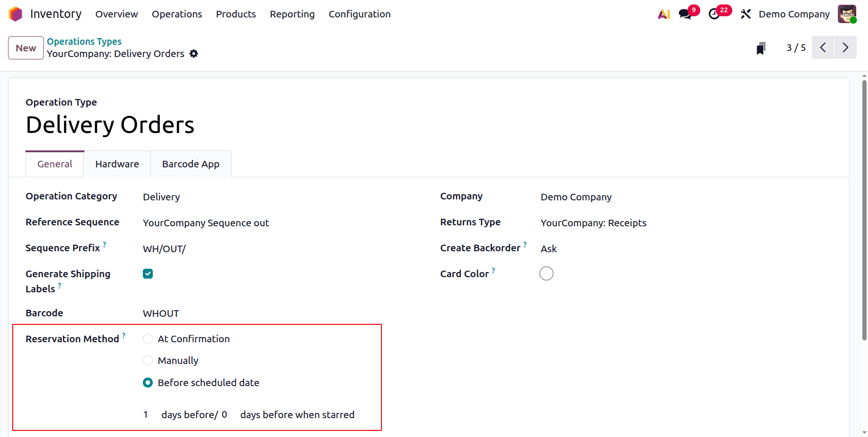Image resolution: width=868 pixels, height=437 pixels.
Task: Click the YourCompany: Delivery Orders breadcrumb text
Action: pos(116,54)
